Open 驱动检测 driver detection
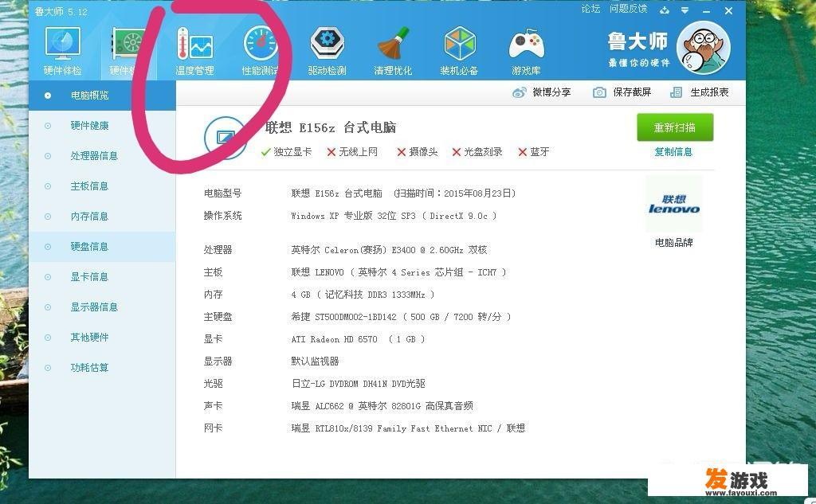This screenshot has width=816, height=504. [x=327, y=51]
